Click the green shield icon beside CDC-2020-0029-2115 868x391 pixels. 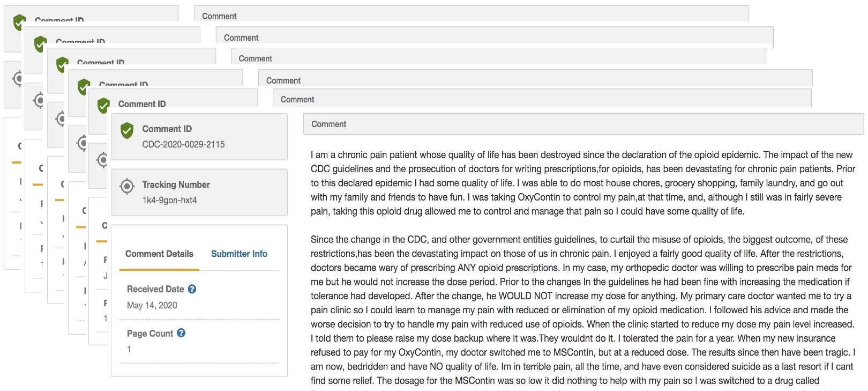point(127,130)
